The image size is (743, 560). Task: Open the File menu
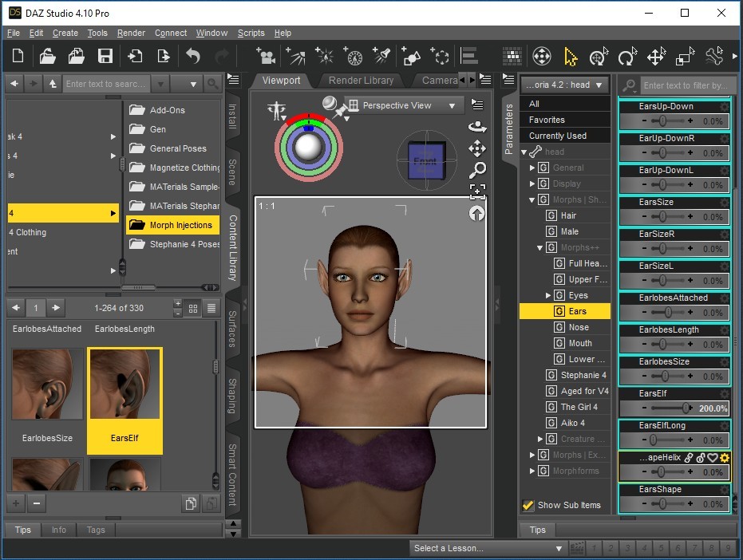pos(14,33)
